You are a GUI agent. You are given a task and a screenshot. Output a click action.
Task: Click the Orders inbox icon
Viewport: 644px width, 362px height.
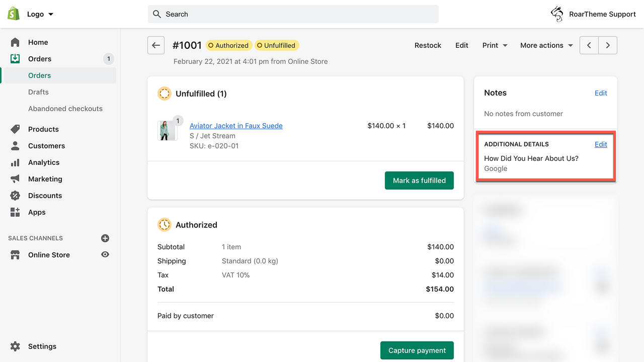point(15,59)
